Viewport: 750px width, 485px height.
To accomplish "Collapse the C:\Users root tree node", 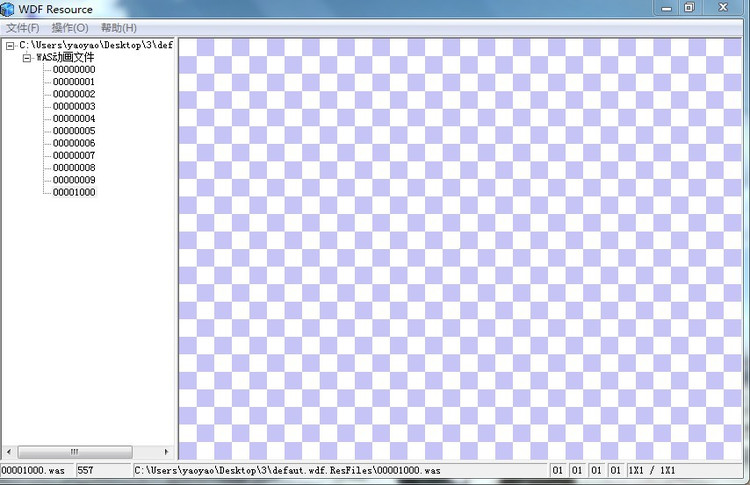I will pos(10,46).
